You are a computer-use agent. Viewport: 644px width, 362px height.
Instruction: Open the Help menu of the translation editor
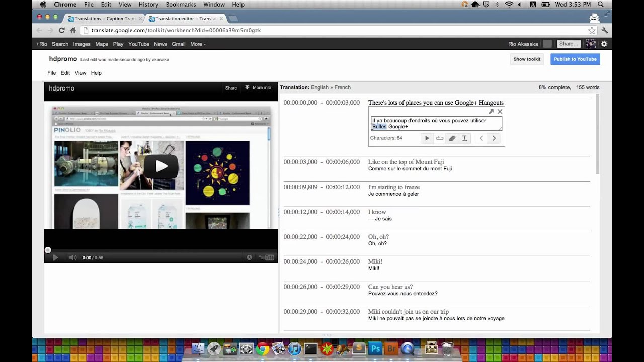click(96, 73)
